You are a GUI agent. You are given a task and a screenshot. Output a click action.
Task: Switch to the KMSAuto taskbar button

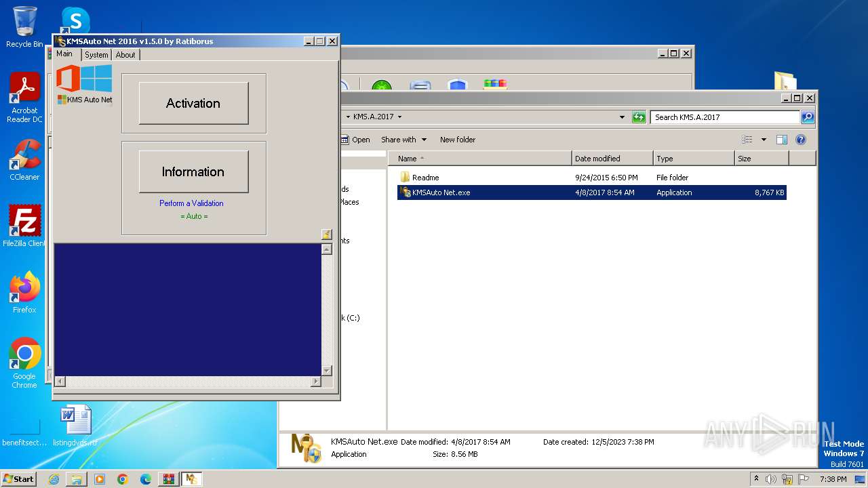click(x=192, y=479)
